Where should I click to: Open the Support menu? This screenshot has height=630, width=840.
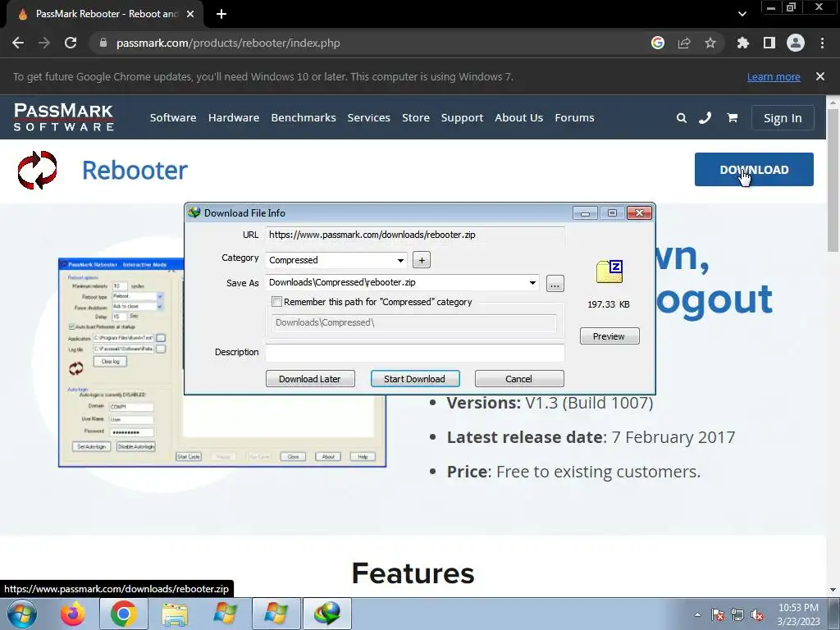pos(462,117)
